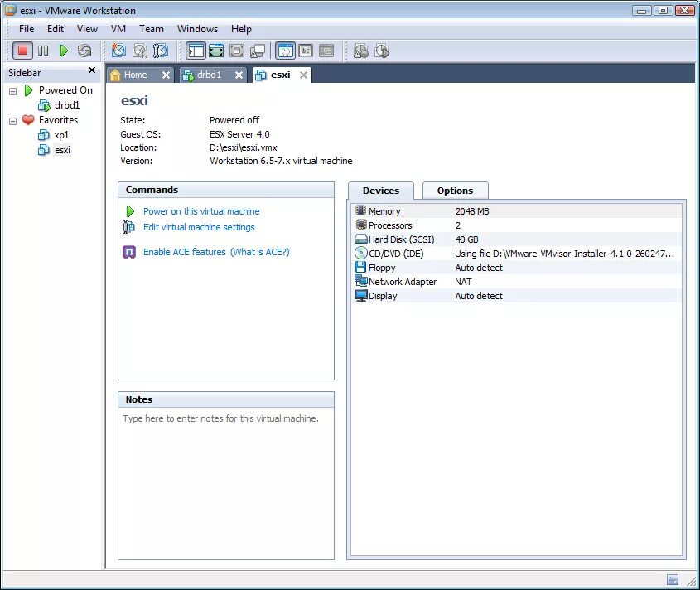Viewport: 700px width, 590px height.
Task: Click the Powered On group label
Action: click(65, 90)
